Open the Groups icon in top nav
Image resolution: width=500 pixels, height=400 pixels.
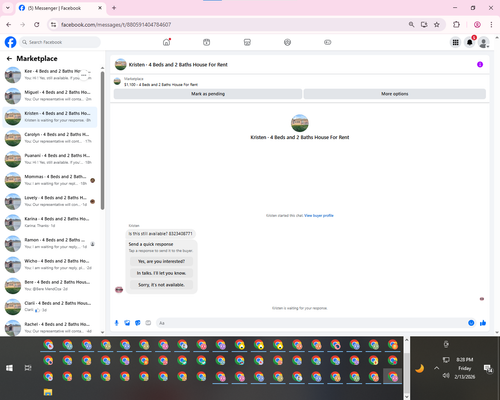pyautogui.click(x=287, y=42)
